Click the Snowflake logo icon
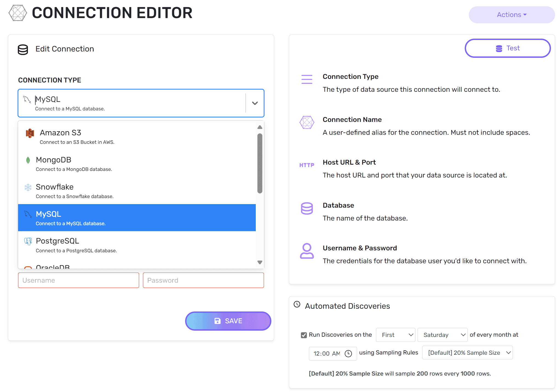The image size is (560, 392). tap(28, 187)
